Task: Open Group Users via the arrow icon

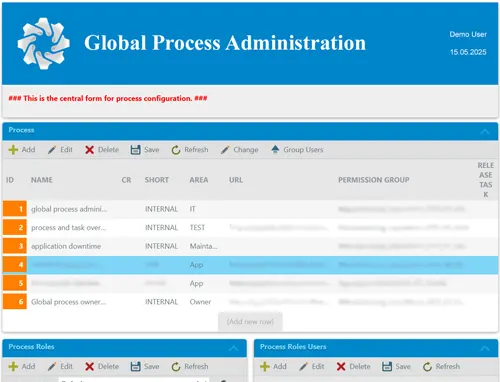Action: [275, 149]
